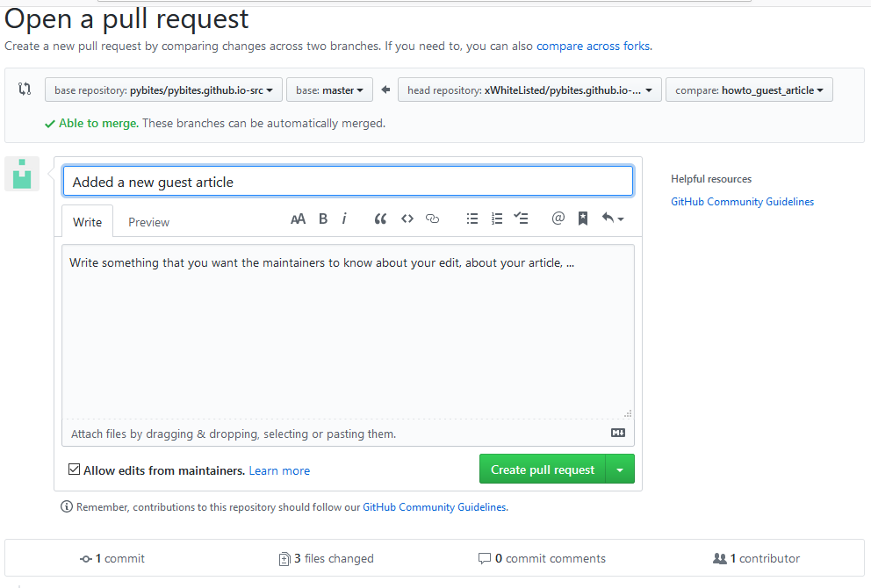Viewport: 871px width, 588px height.
Task: Open the GitHub Community Guidelines link
Action: click(x=742, y=201)
